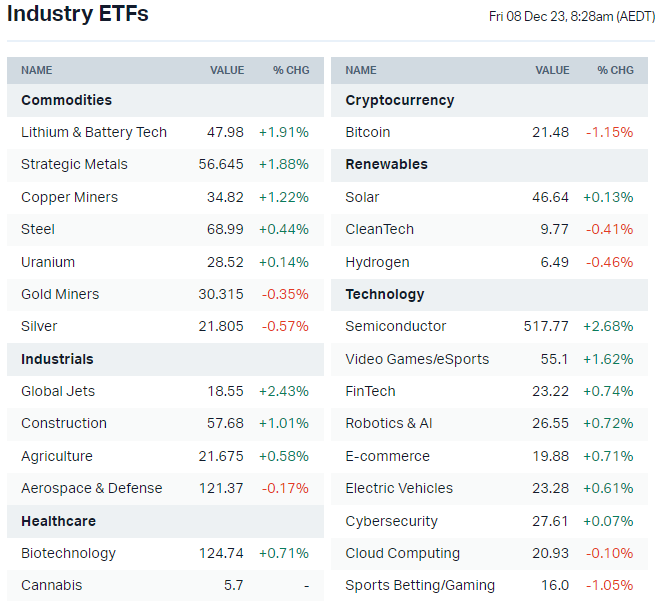Select the Cannabis ETF entry
Screen dimensions: 662x601
pos(51,585)
